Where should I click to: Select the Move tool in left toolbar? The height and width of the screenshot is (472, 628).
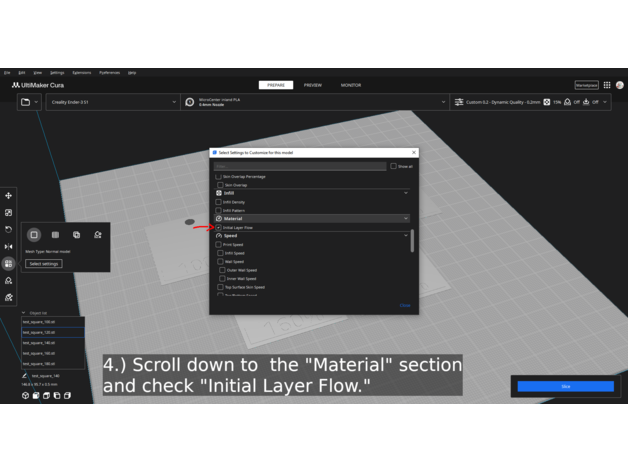point(9,196)
